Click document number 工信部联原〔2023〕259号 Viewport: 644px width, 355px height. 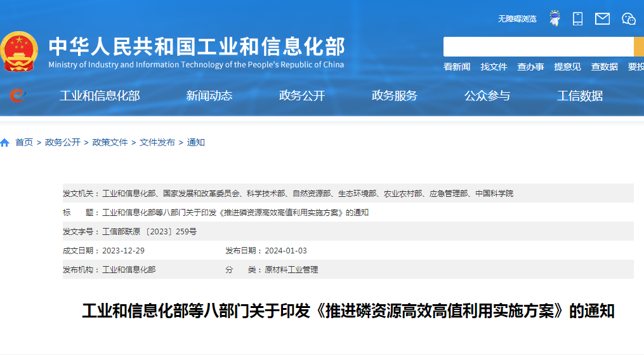pyautogui.click(x=150, y=232)
